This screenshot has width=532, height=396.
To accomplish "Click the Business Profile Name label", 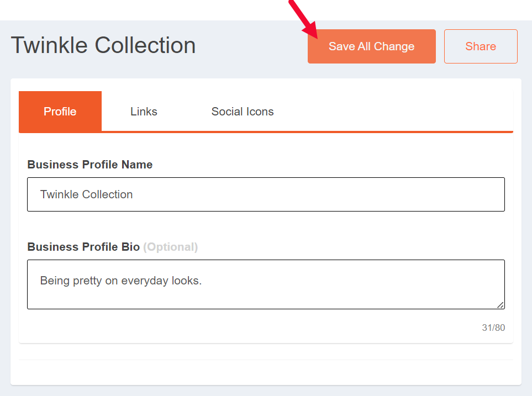I will click(90, 165).
